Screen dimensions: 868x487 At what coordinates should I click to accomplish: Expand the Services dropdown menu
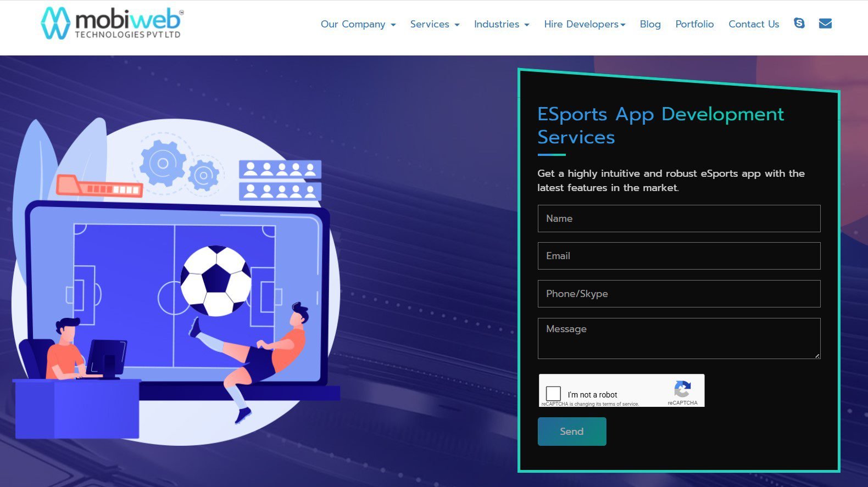point(435,24)
